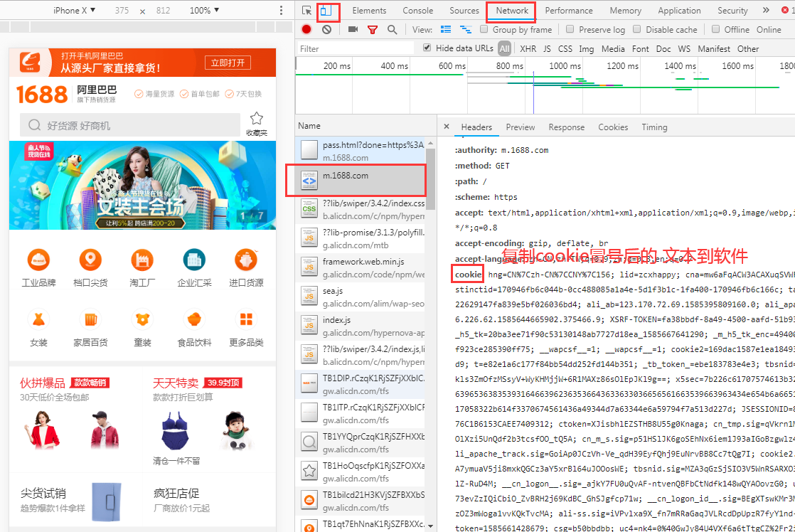Viewport: 795px width, 532px height.
Task: Open device toolbar more options menu
Action: (281, 10)
